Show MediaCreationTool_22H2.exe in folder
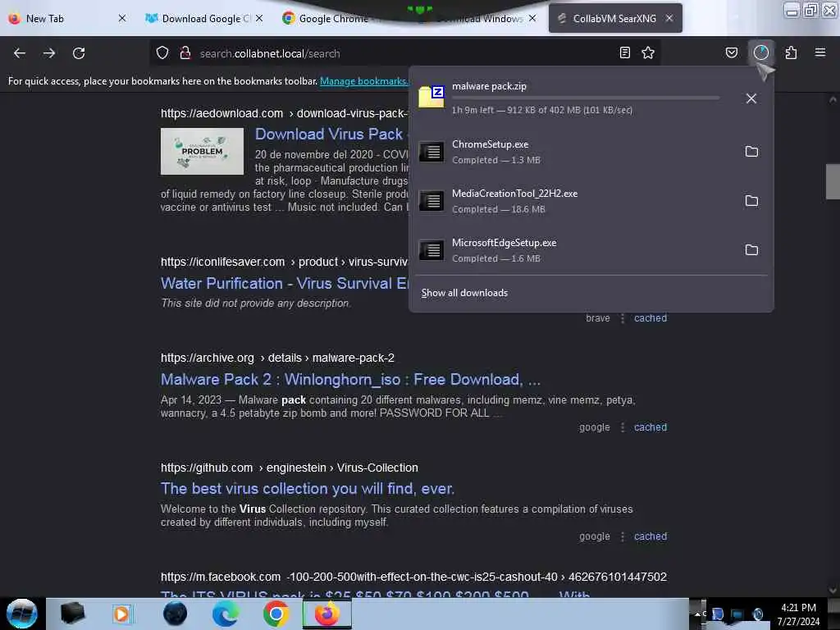 point(751,201)
